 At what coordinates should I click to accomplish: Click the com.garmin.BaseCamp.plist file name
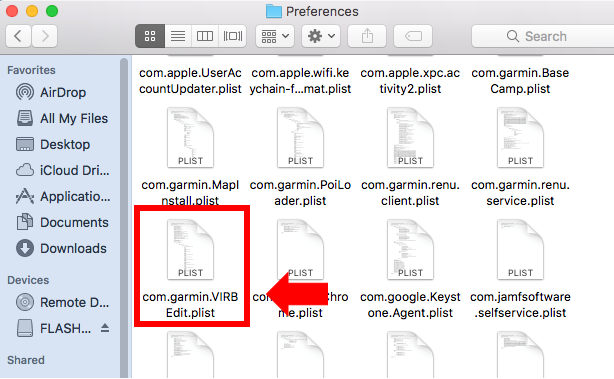[x=520, y=81]
